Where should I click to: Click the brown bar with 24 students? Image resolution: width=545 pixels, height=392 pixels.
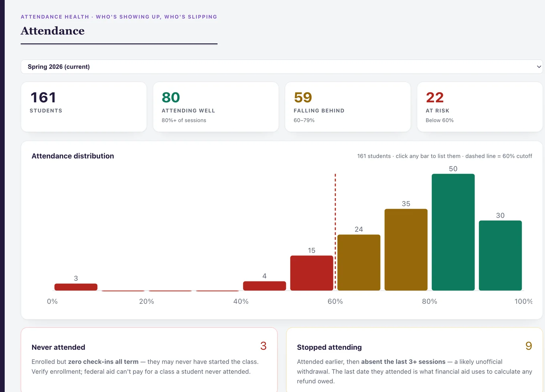pos(359,262)
